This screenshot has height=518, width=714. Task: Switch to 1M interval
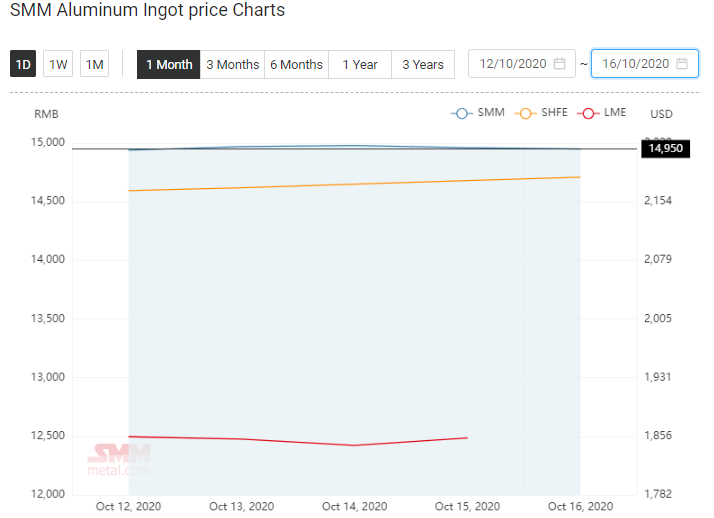pyautogui.click(x=94, y=64)
